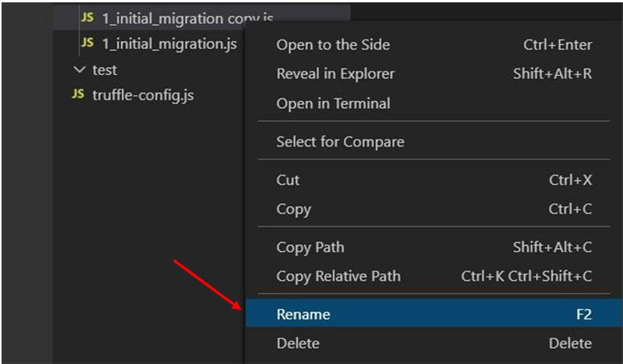The width and height of the screenshot is (623, 364).
Task: Choose Open to the Side
Action: 333,44
